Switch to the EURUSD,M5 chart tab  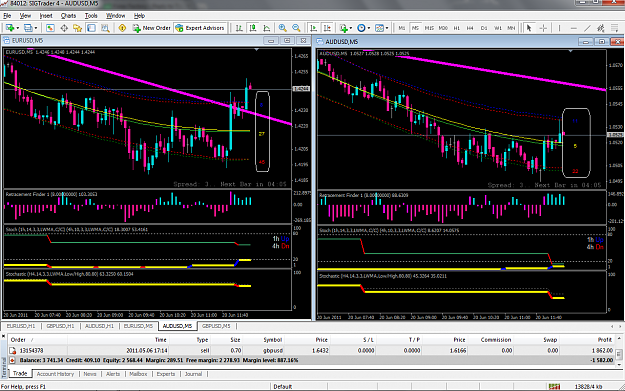point(138,326)
